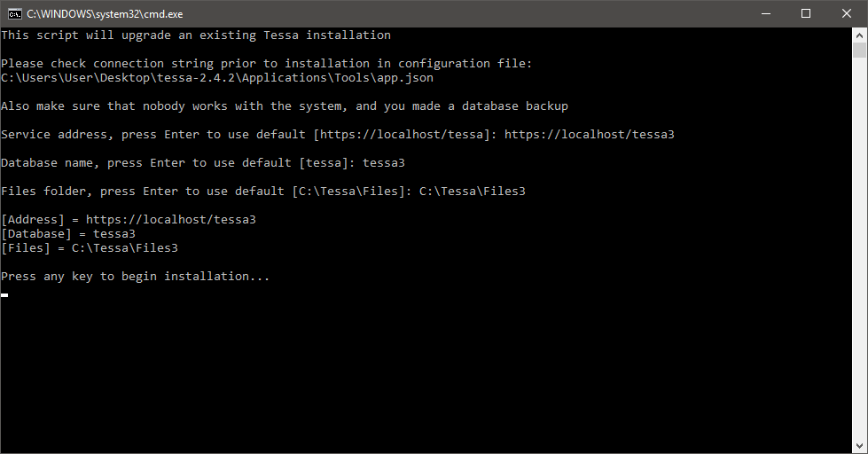
Task: Click the empty vertical scrollbar track
Action: [x=859, y=249]
